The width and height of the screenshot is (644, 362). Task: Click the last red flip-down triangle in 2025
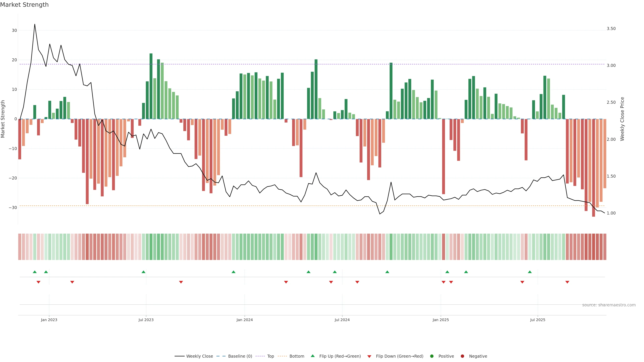tap(567, 282)
